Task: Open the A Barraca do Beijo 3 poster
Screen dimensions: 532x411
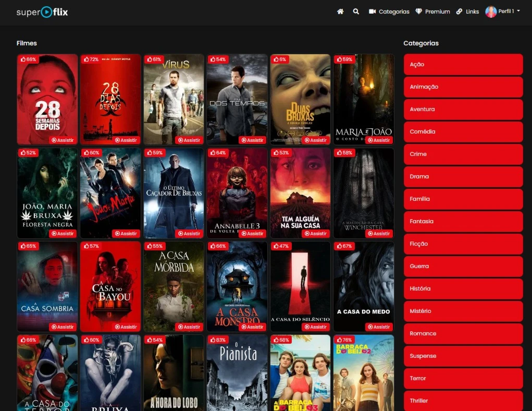Action: (x=300, y=373)
